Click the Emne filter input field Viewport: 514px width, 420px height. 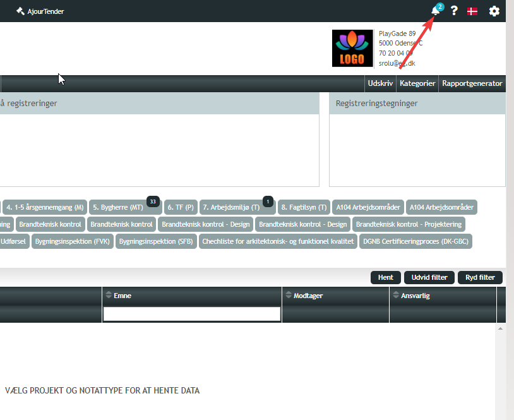pos(192,314)
